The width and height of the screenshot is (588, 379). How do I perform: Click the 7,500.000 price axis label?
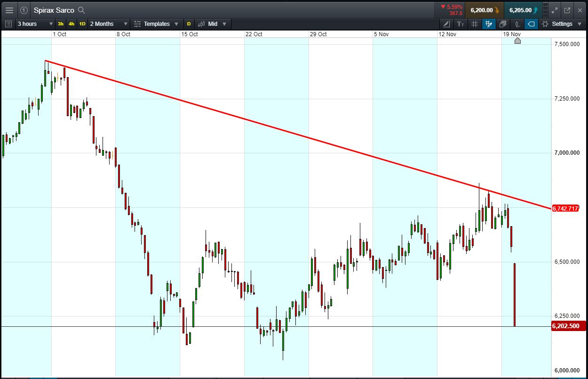point(567,44)
